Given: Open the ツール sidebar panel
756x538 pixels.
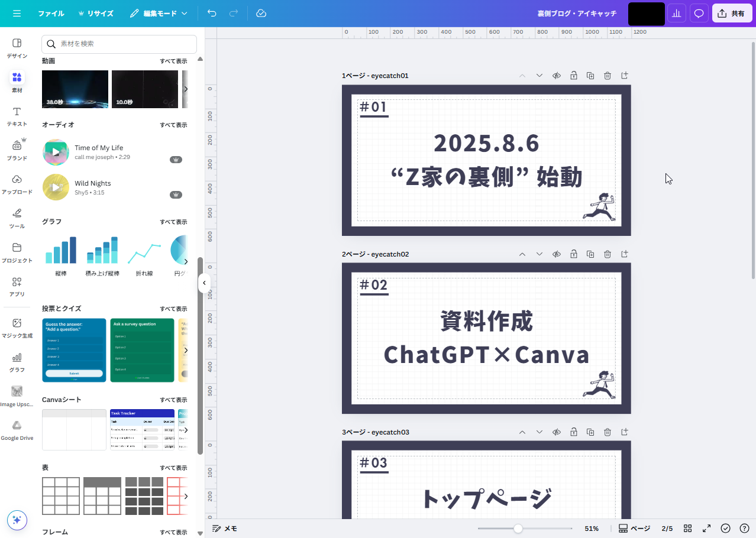Looking at the screenshot, I should (x=17, y=219).
